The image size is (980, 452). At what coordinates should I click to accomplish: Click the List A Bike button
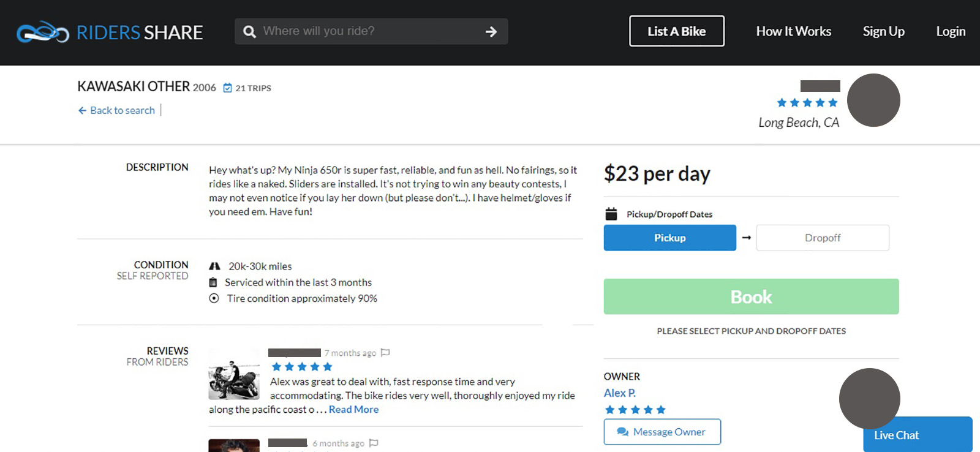click(676, 31)
